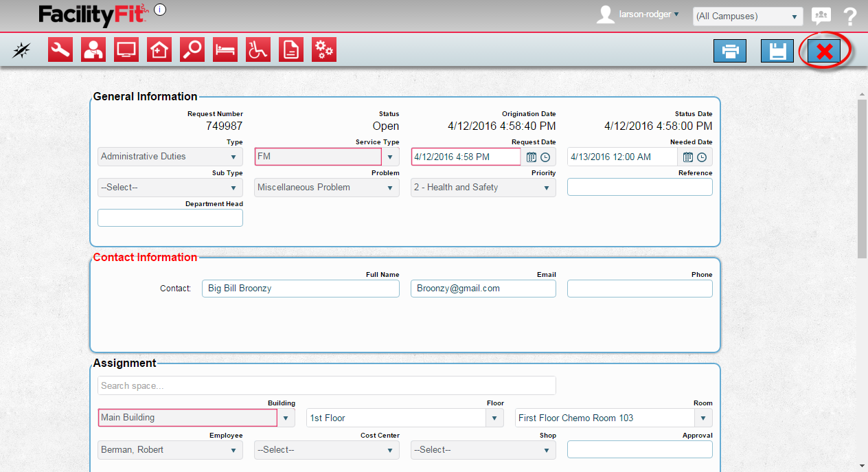Click the print button

(730, 52)
